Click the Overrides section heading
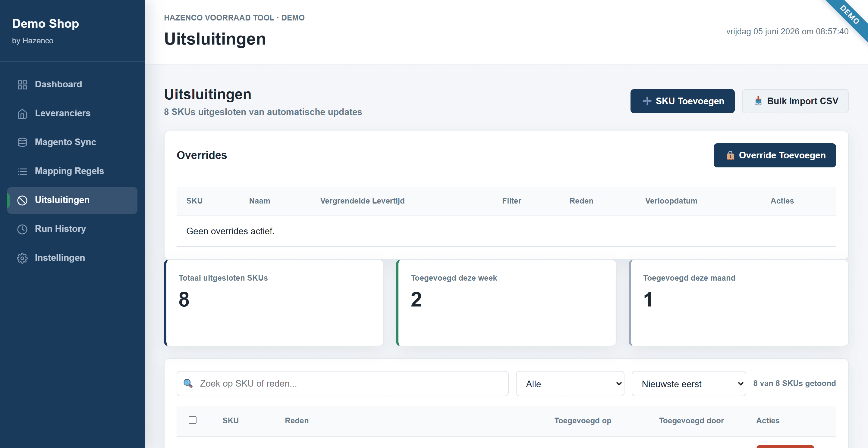 [202, 155]
